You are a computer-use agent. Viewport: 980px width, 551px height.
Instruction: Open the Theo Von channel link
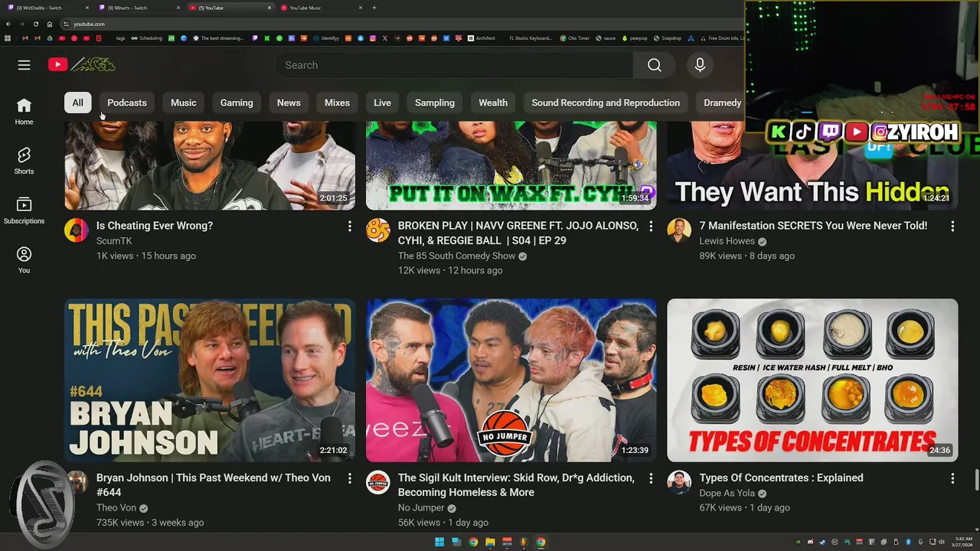coord(116,507)
